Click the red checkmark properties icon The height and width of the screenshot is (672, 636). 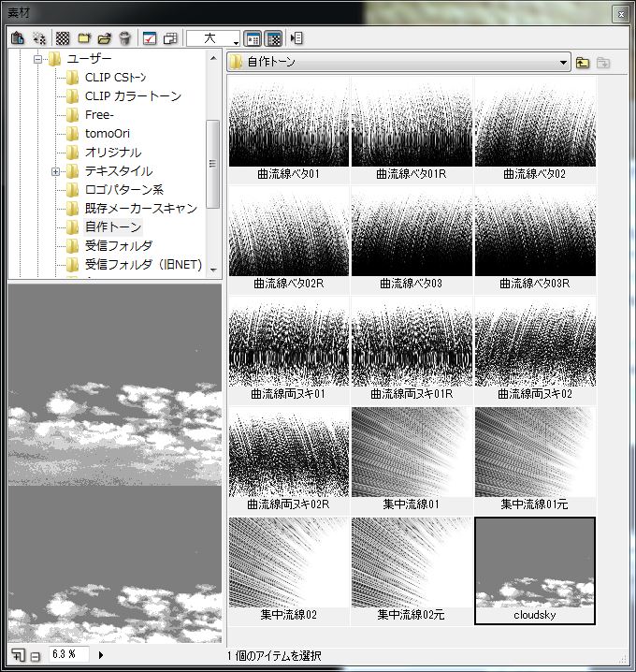coord(150,38)
